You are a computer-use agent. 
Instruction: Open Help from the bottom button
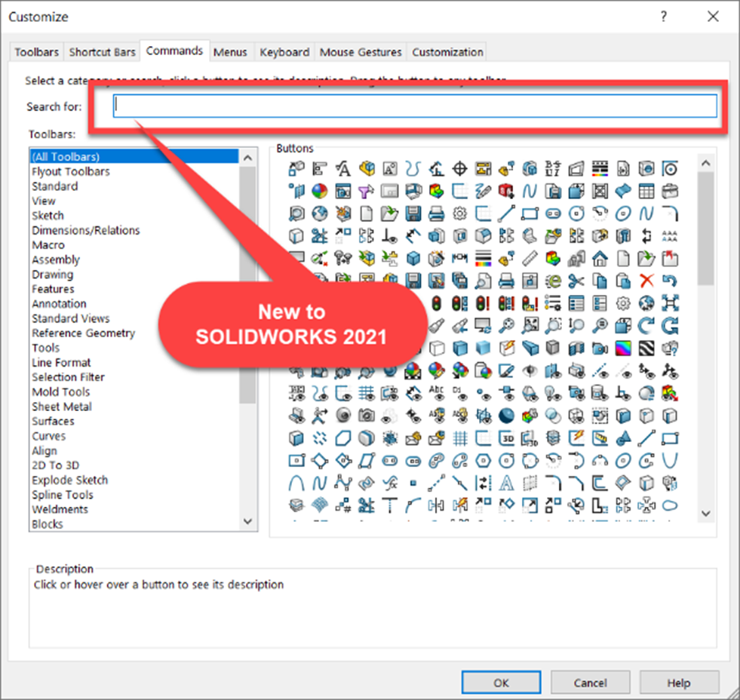[679, 683]
